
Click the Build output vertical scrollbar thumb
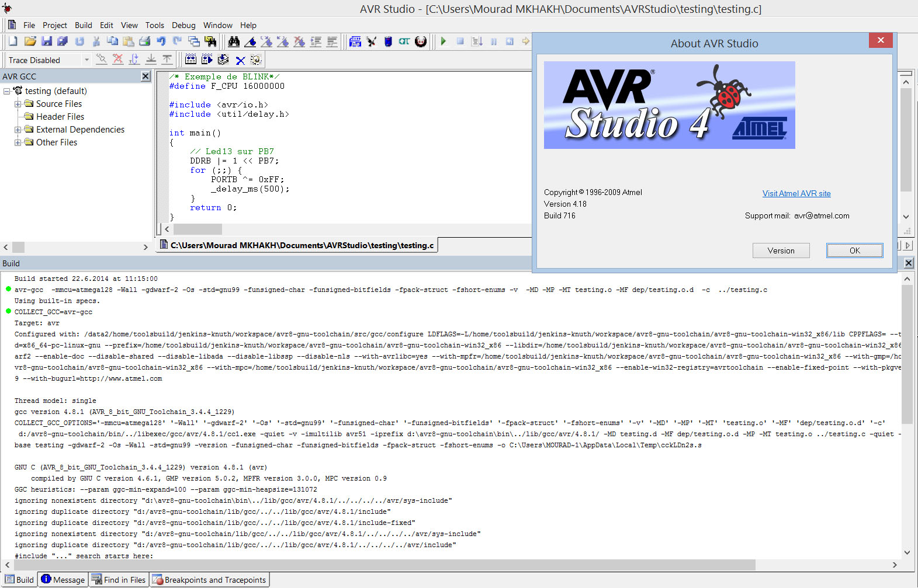pyautogui.click(x=907, y=354)
